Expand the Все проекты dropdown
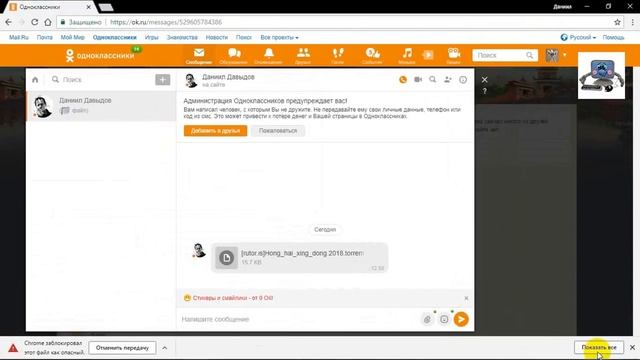 point(280,38)
